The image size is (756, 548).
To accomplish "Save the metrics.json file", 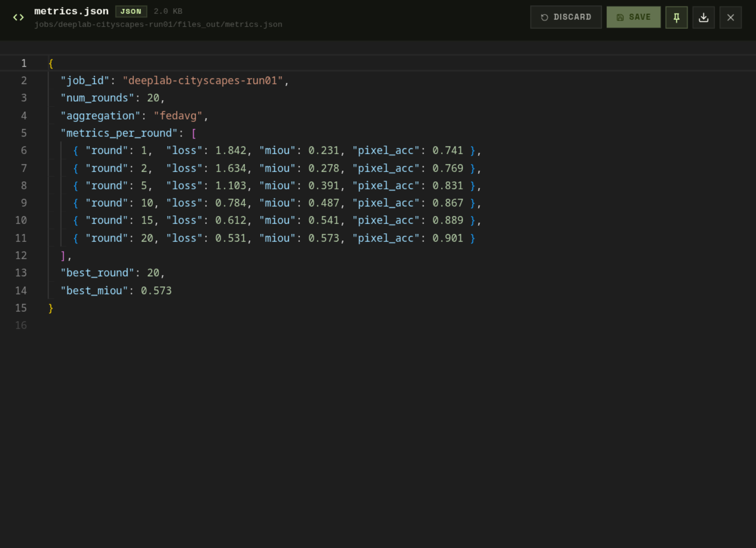I will pos(633,17).
